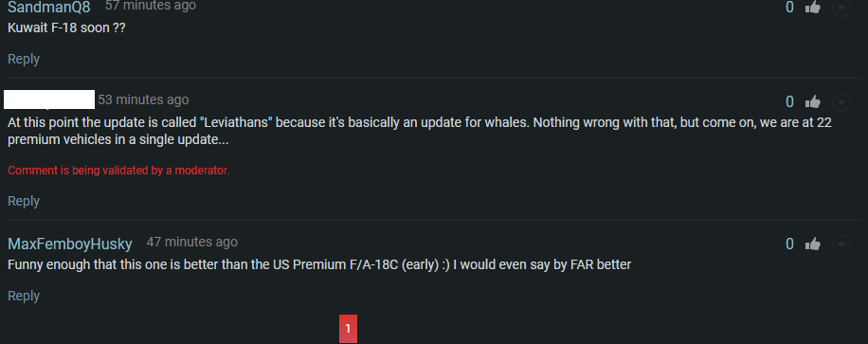Expand options arrow on the 53 minutes ago comment
The image size is (868, 344).
(841, 102)
